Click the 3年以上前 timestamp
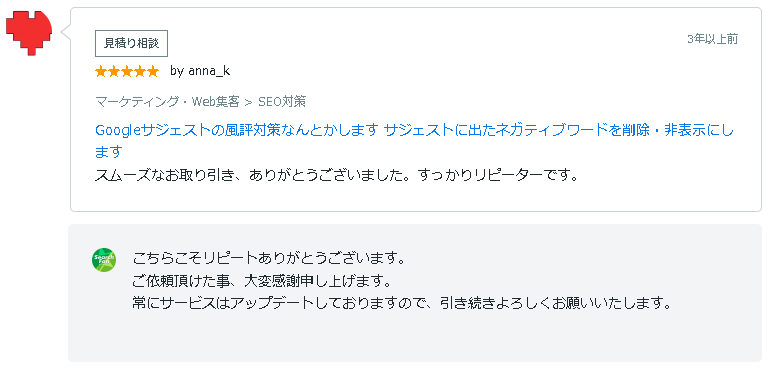770x369 pixels. (x=713, y=40)
